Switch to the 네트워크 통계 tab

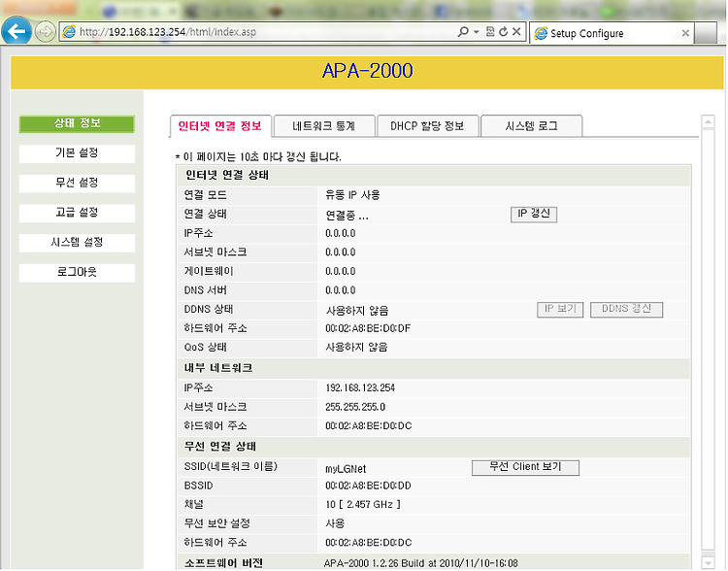point(324,126)
